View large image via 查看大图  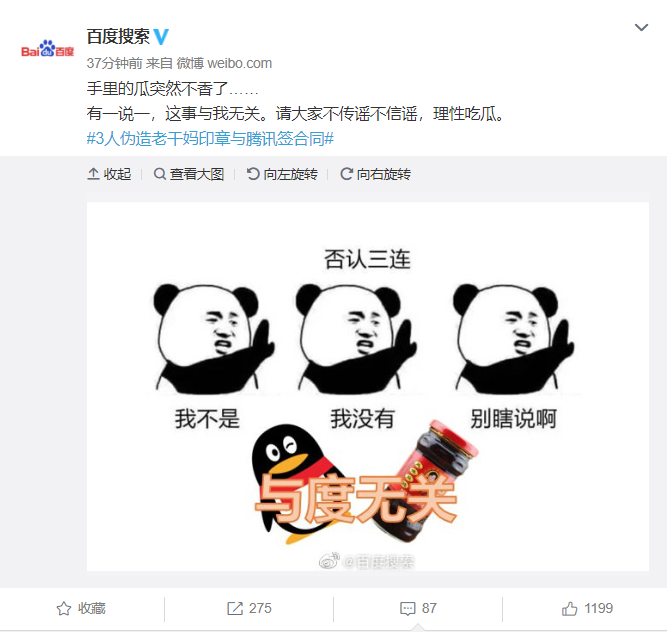coord(189,174)
